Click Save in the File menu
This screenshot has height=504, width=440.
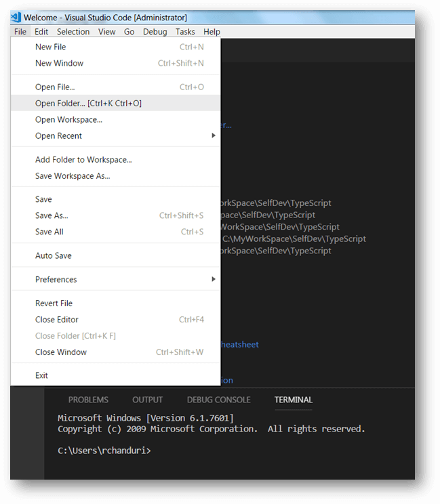click(x=115, y=199)
